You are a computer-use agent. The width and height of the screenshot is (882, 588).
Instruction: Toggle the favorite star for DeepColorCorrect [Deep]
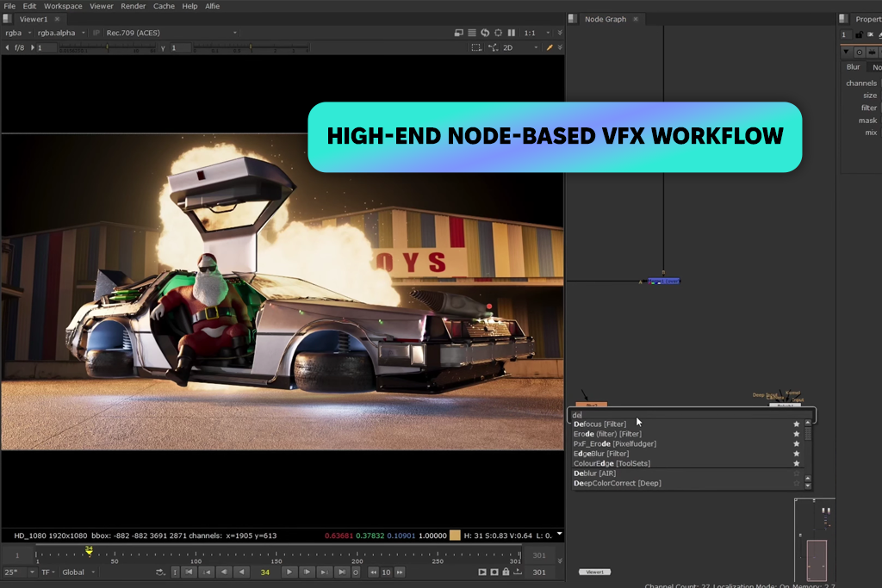click(797, 484)
